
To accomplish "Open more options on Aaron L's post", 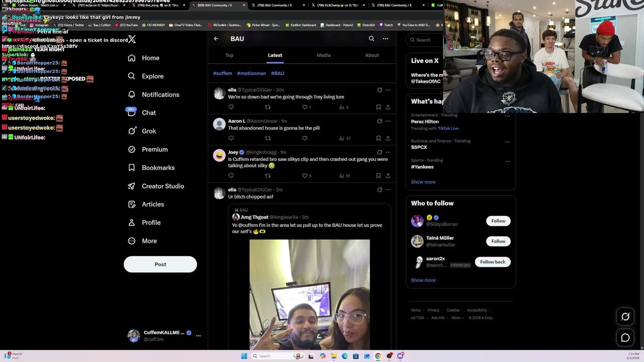I will [x=388, y=121].
